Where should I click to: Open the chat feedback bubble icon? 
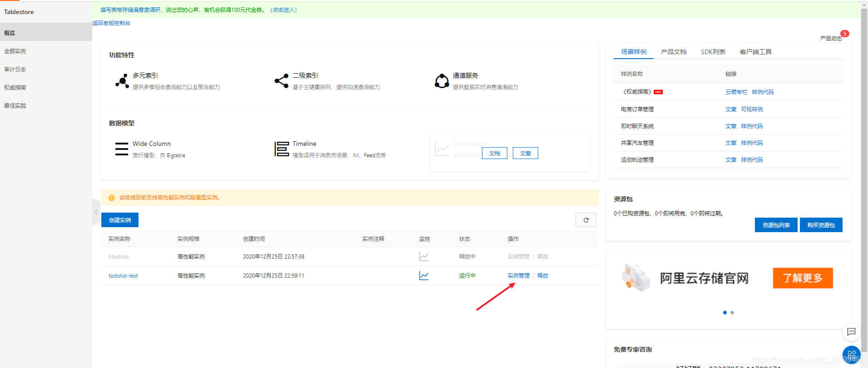pyautogui.click(x=852, y=332)
